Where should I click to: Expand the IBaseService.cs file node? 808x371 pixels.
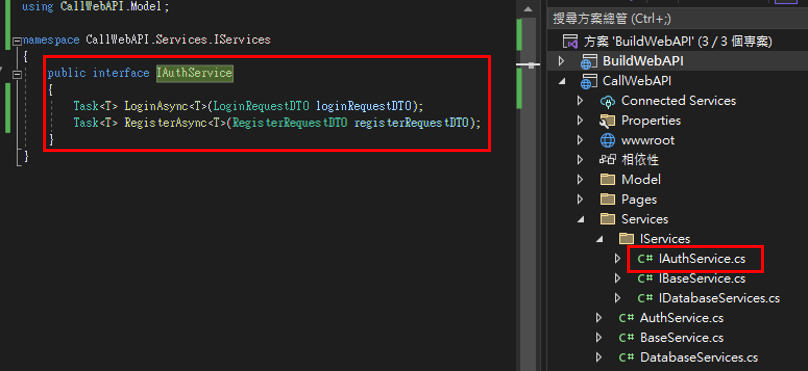point(617,279)
